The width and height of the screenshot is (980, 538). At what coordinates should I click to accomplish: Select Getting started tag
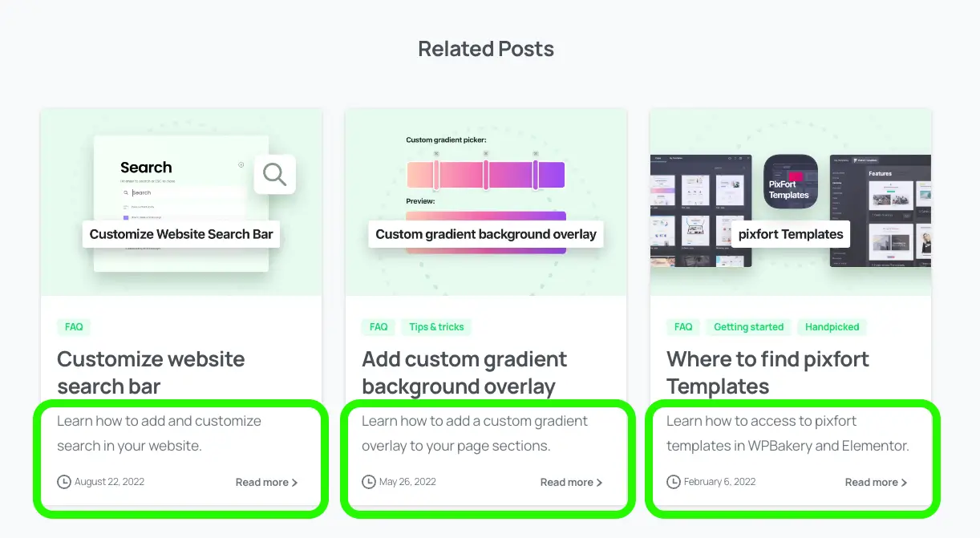(748, 327)
